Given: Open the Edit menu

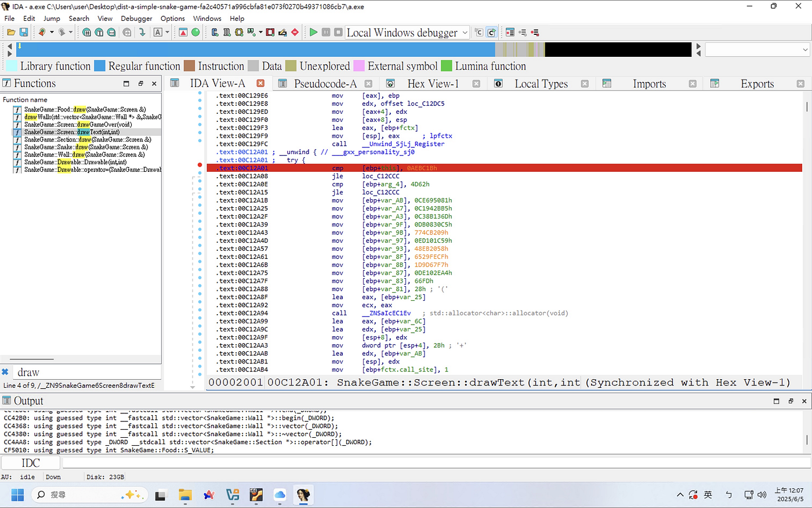Looking at the screenshot, I should pos(29,19).
